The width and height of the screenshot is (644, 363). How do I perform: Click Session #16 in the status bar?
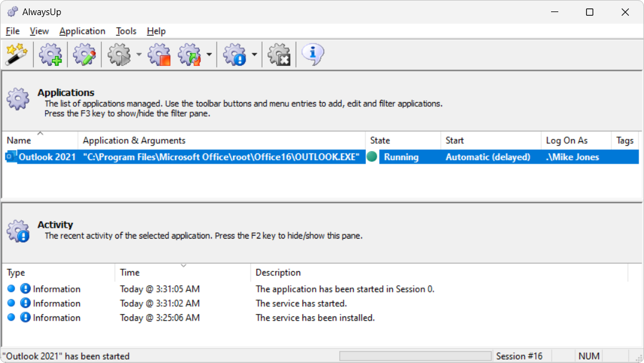pos(519,356)
